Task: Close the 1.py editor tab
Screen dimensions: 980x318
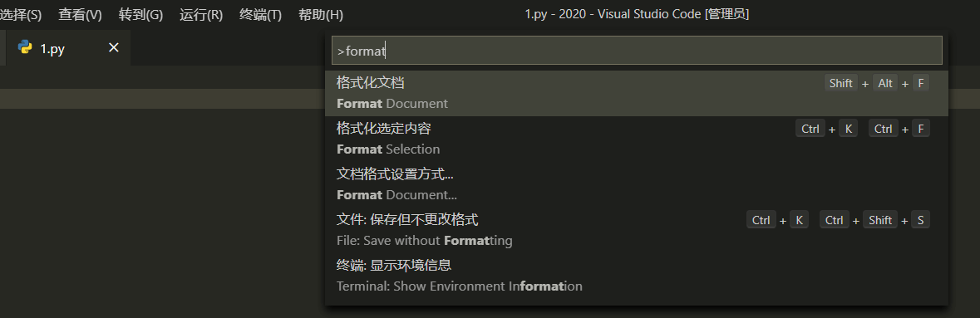Action: tap(114, 48)
